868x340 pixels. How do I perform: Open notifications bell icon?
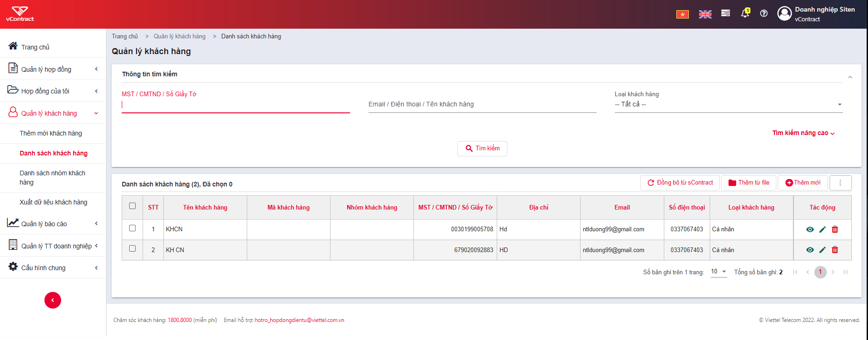point(745,13)
